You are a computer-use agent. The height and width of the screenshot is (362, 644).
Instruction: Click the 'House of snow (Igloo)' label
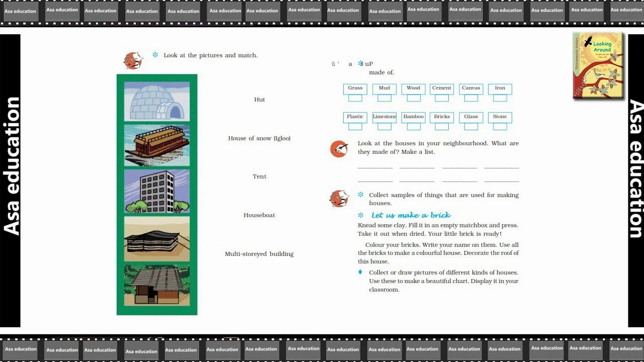point(259,138)
